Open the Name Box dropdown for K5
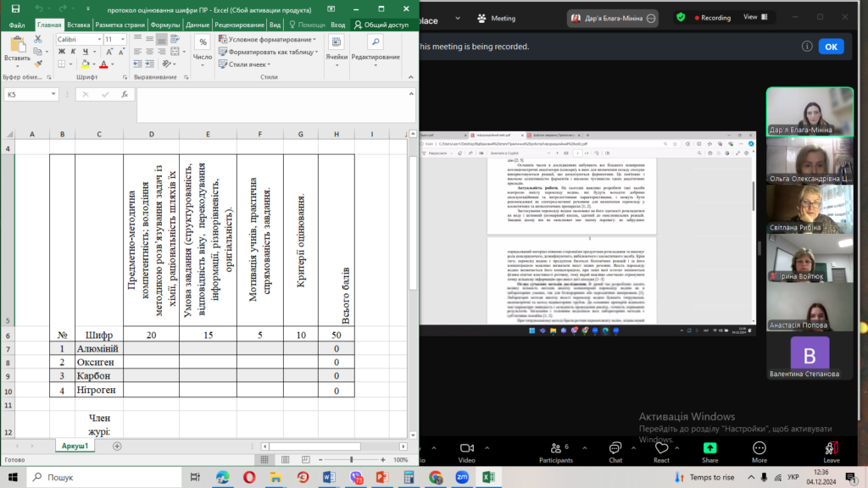Screen dimensions: 868x488 (53, 95)
